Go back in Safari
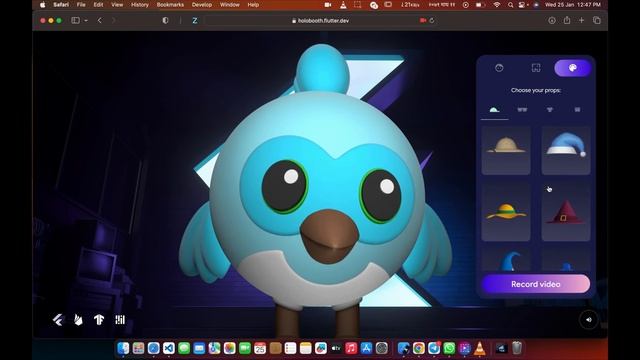This screenshot has width=640, height=360. pyautogui.click(x=100, y=20)
